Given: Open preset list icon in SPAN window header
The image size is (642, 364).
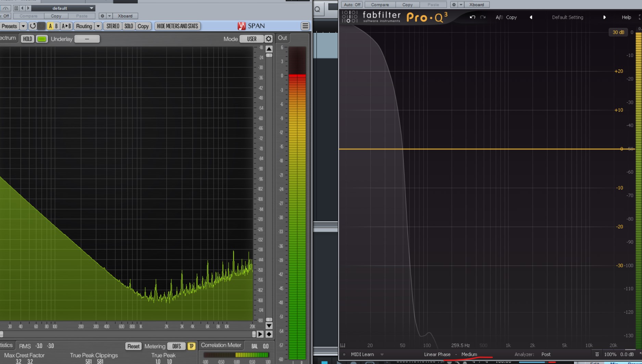Looking at the screenshot, I should [16, 8].
